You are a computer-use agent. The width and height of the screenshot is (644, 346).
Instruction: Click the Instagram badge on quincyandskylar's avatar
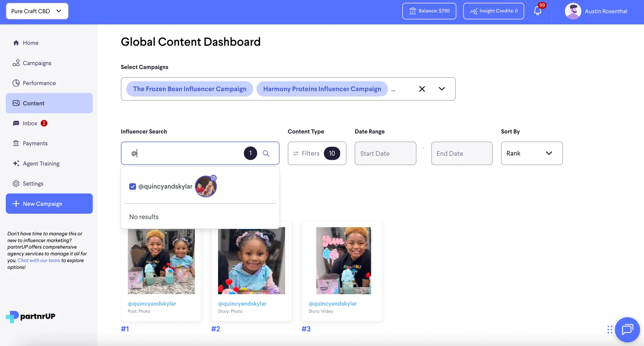tap(214, 178)
